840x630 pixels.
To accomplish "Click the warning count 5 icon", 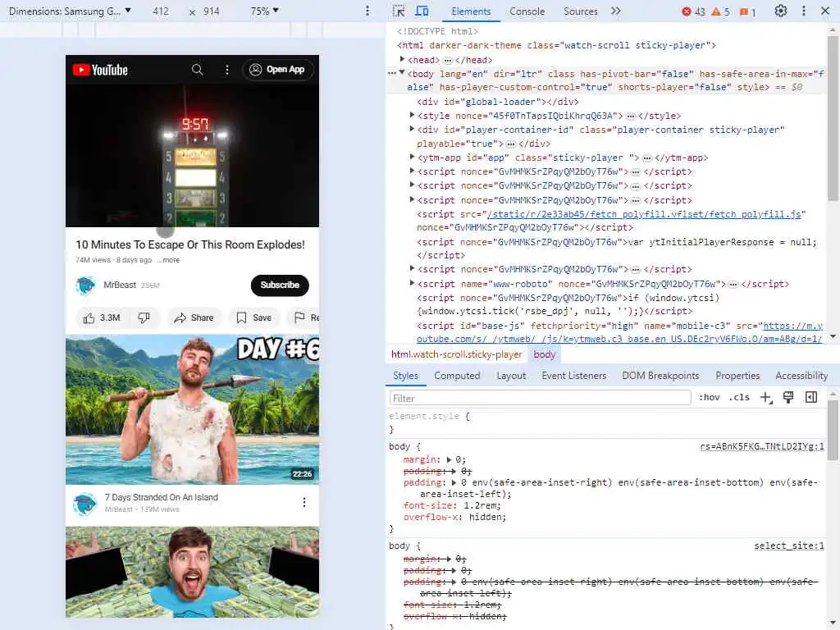I will (720, 11).
